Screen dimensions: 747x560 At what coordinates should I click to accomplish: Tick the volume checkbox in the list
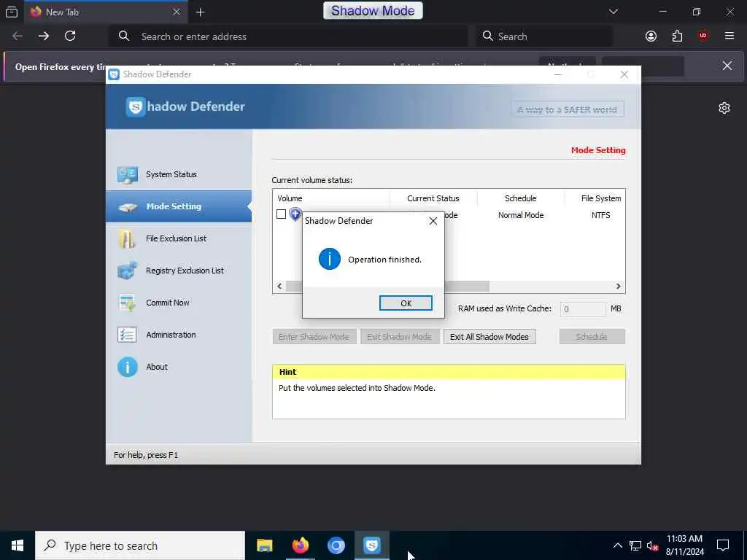(x=281, y=214)
